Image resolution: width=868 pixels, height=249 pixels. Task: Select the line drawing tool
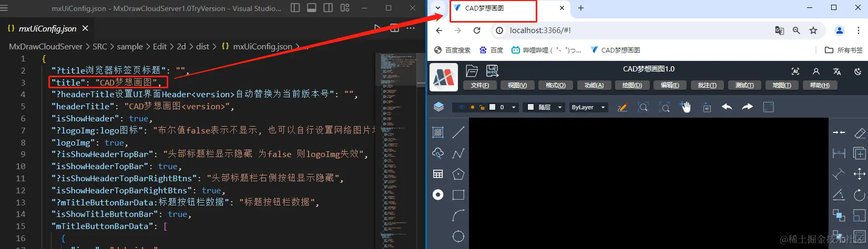tap(458, 132)
